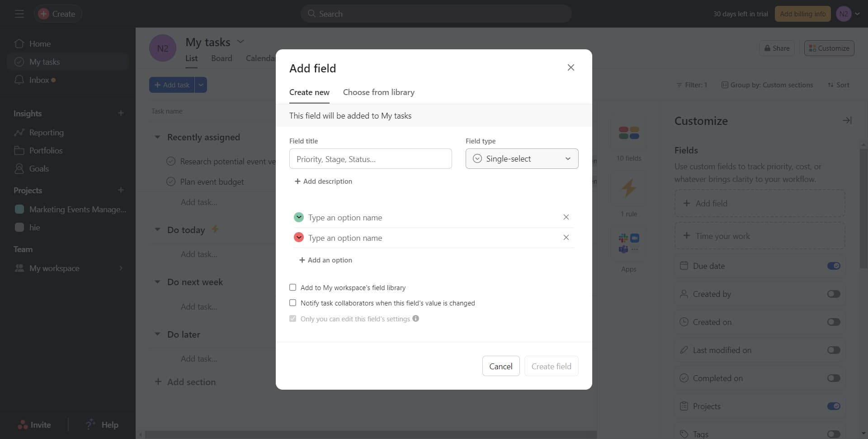Turn off the Due date toggle
868x439 pixels.
click(833, 266)
